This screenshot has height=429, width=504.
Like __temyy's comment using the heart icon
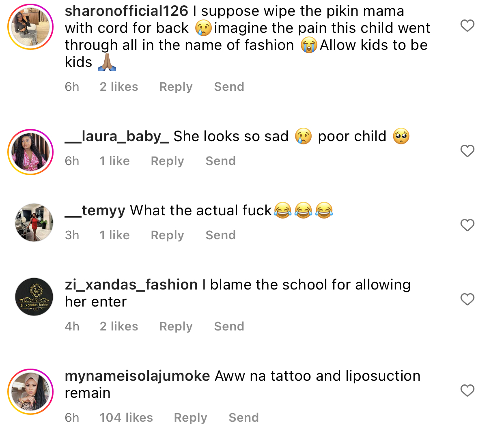tap(467, 225)
